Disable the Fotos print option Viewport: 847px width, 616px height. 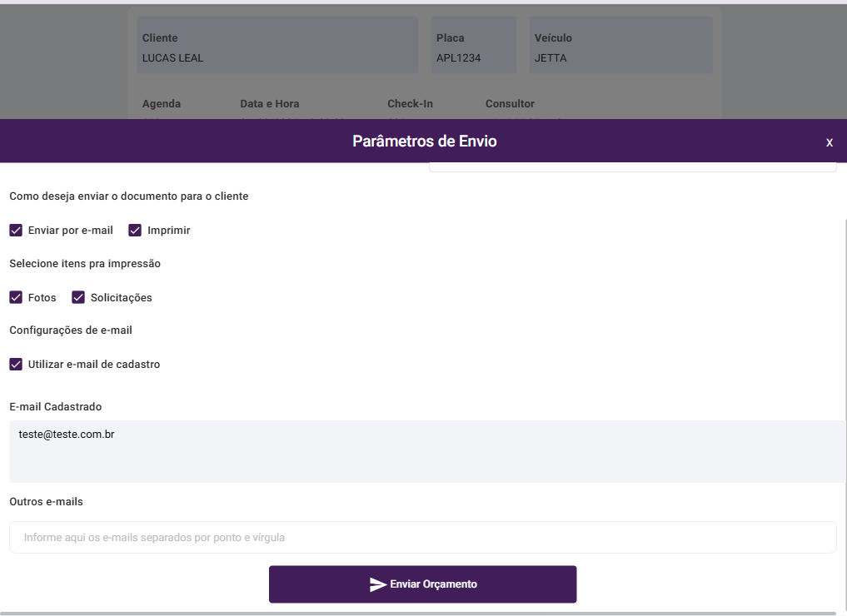click(16, 297)
